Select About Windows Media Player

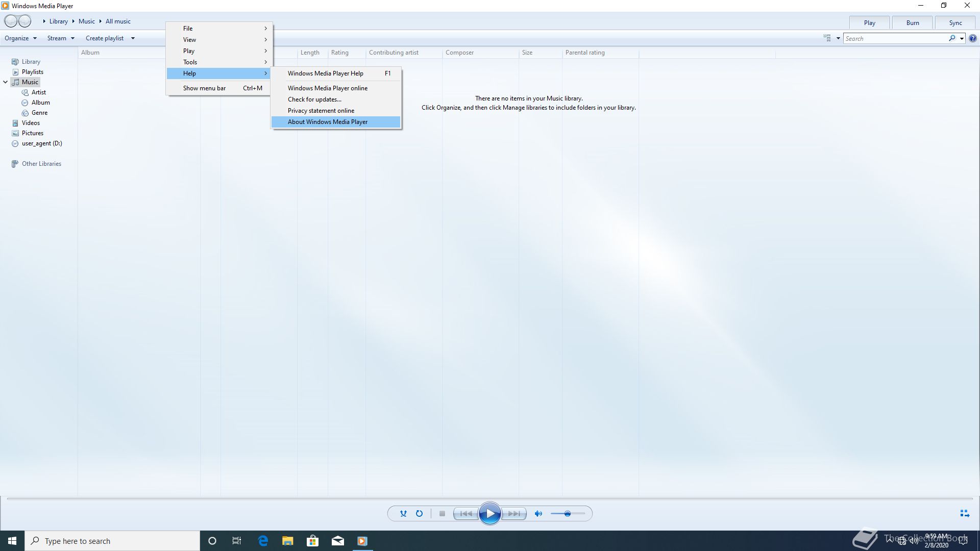click(327, 122)
